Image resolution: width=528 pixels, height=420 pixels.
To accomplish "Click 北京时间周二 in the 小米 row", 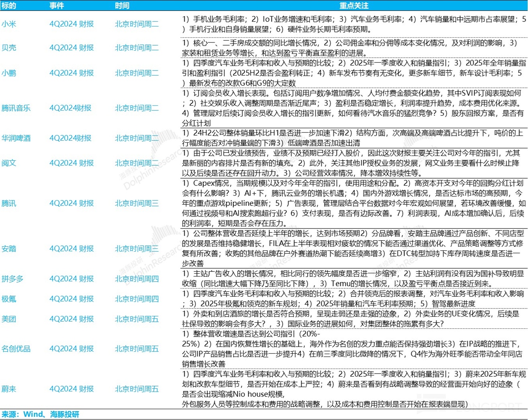I will point(137,24).
